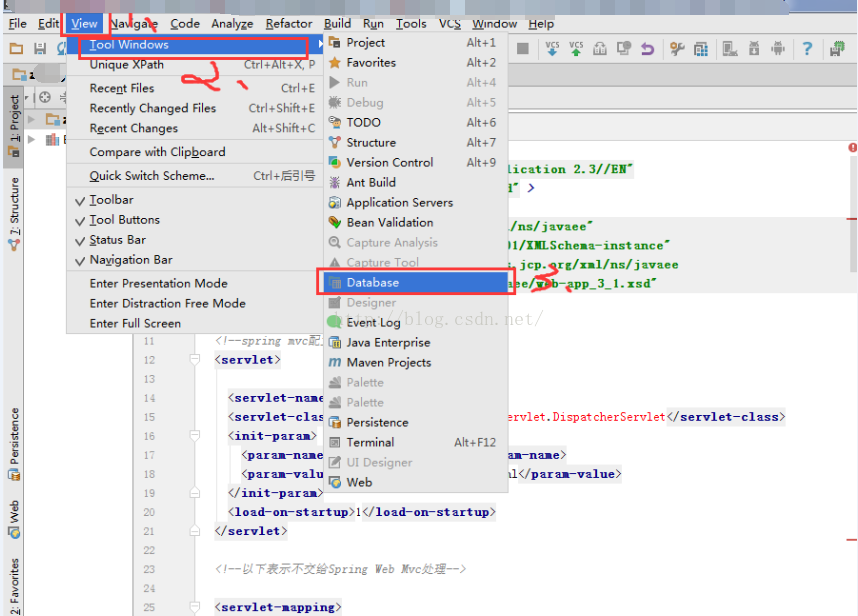Click the locate crosshair icon in Project panel
Viewport: 858px width, 616px height.
point(45,97)
